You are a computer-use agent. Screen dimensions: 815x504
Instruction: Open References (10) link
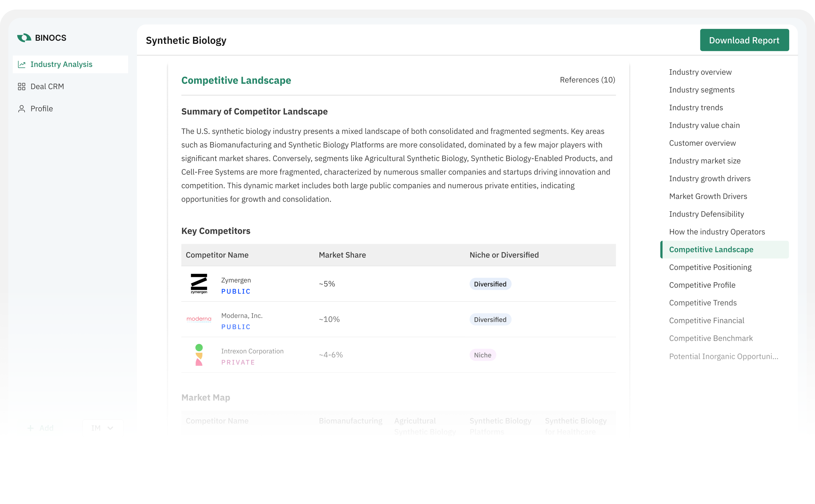click(587, 80)
